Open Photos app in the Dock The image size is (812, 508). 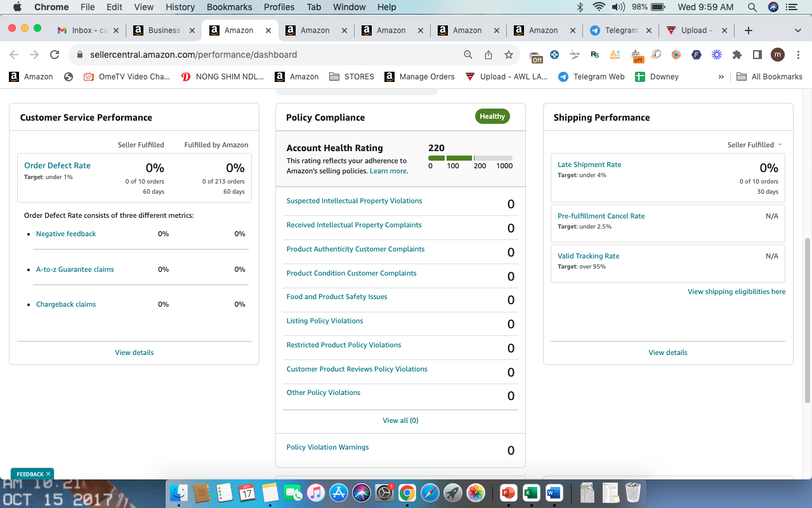[476, 492]
